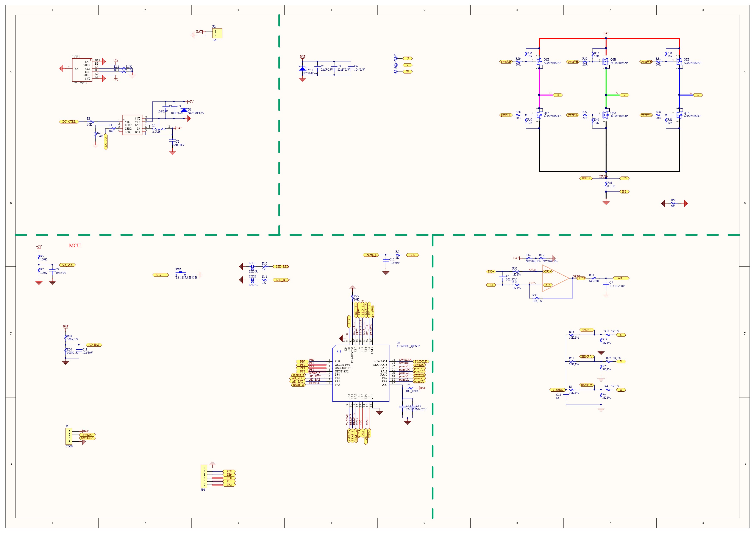Select MOSFET Q2A AGM210MAP
The width and height of the screenshot is (756, 534).
coord(606,115)
